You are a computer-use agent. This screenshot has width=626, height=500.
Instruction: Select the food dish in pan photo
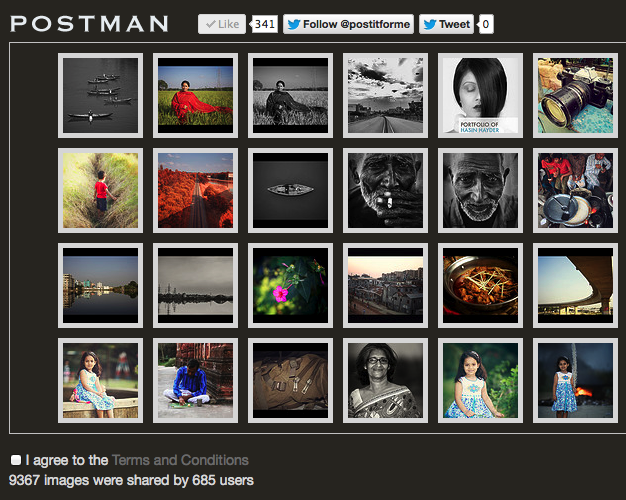(480, 286)
